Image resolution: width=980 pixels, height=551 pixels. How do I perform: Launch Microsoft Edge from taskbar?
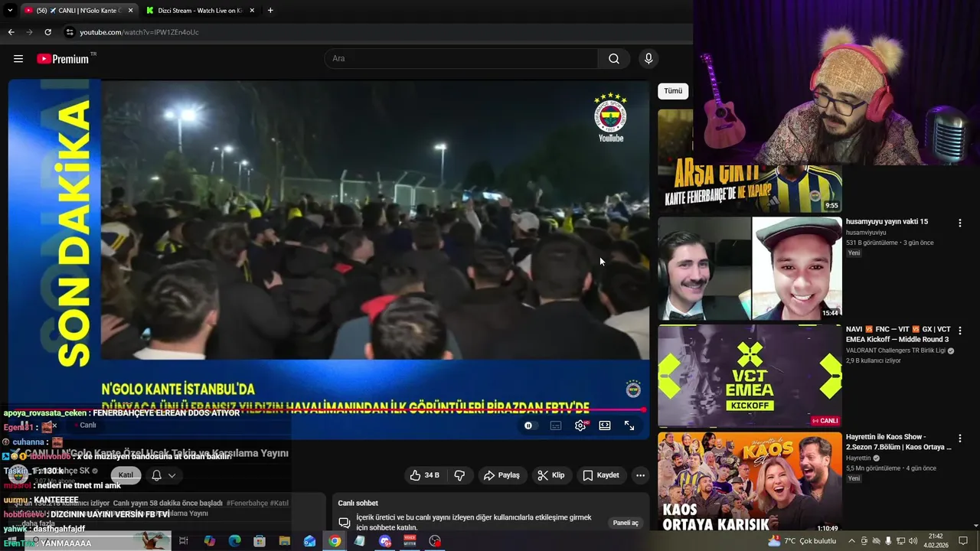(x=234, y=541)
